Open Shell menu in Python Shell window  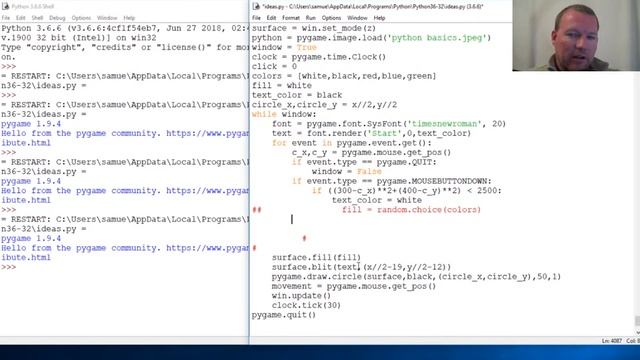pyautogui.click(x=37, y=18)
